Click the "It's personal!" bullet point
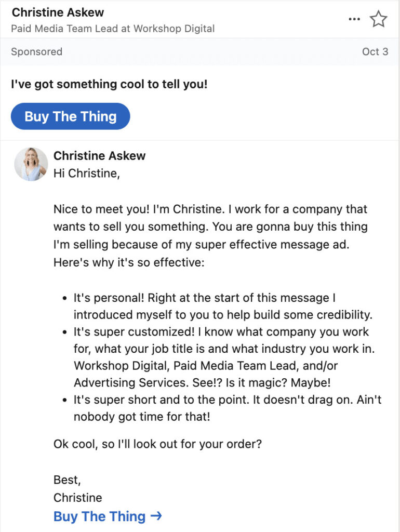Screen dimensions: 400x532 pos(223,306)
